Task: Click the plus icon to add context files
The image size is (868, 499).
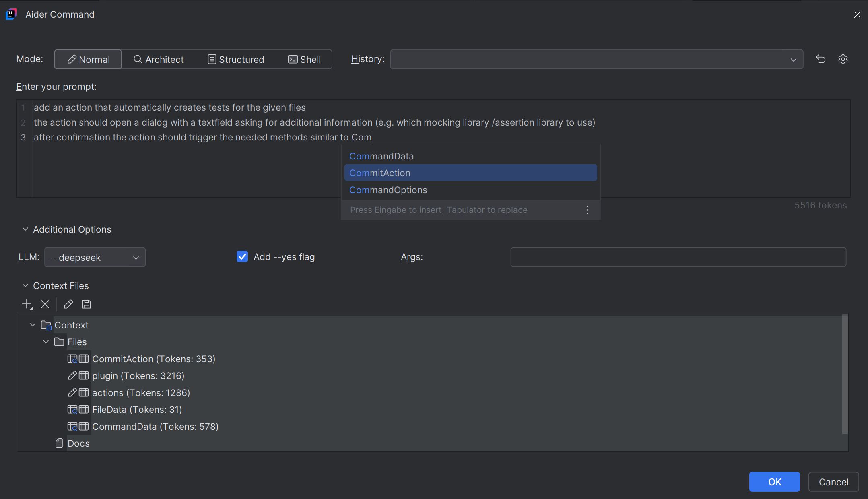Action: (27, 304)
